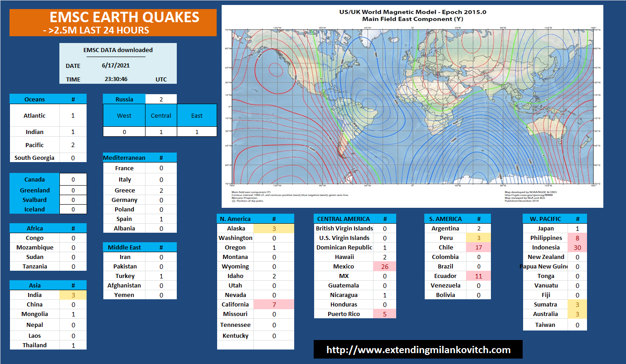Select the Hawaii row label
Screen dimensions: 626x364
(x=344, y=257)
